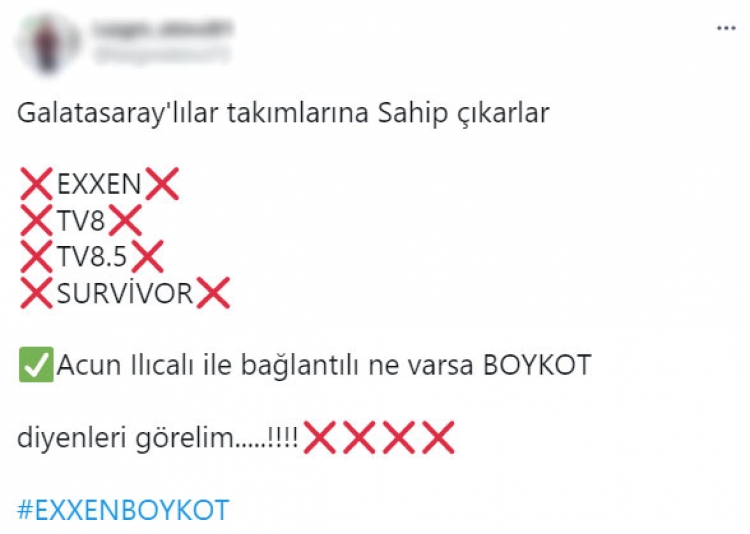
Task: Click the red X before TV8
Action: click(x=36, y=220)
